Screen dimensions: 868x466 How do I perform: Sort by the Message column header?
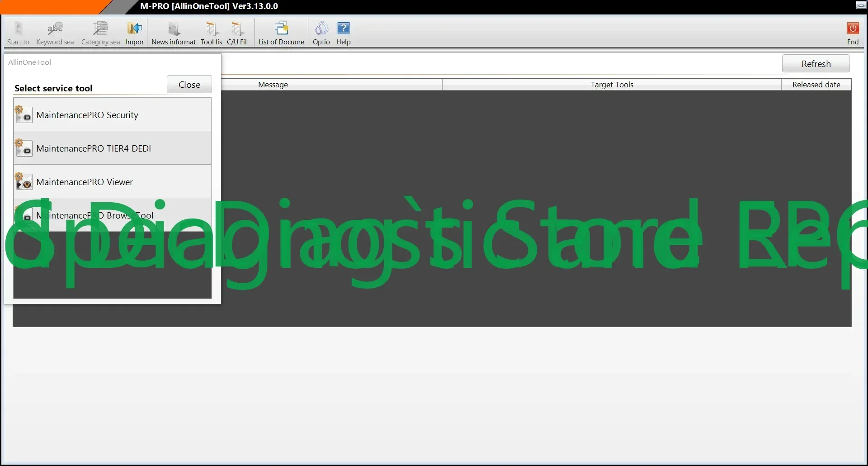pos(273,85)
